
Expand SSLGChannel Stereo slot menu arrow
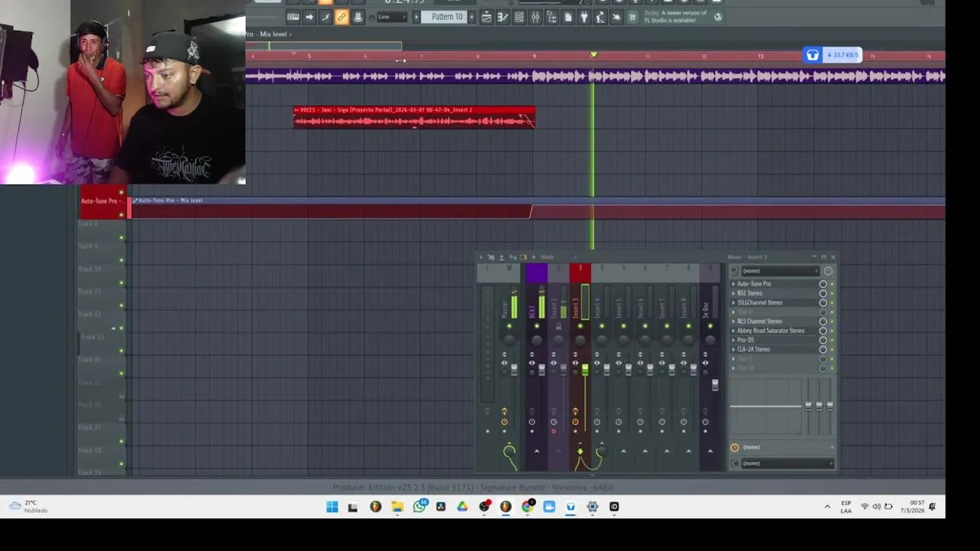click(733, 302)
